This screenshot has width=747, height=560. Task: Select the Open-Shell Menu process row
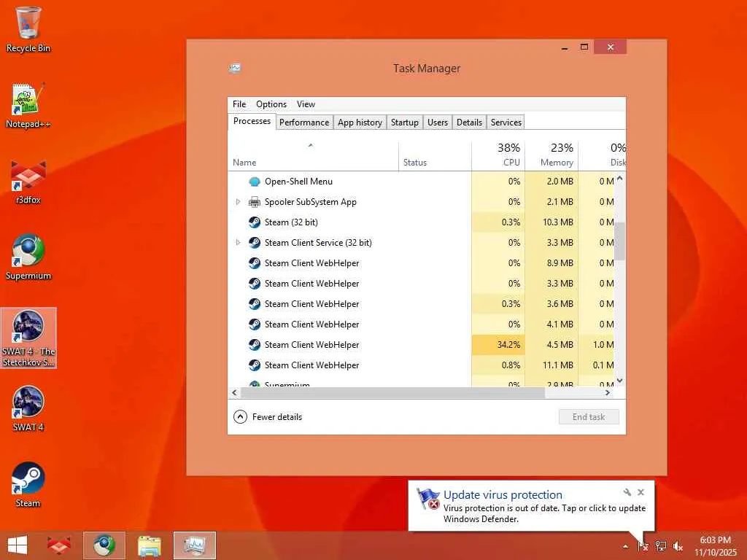[x=421, y=182]
